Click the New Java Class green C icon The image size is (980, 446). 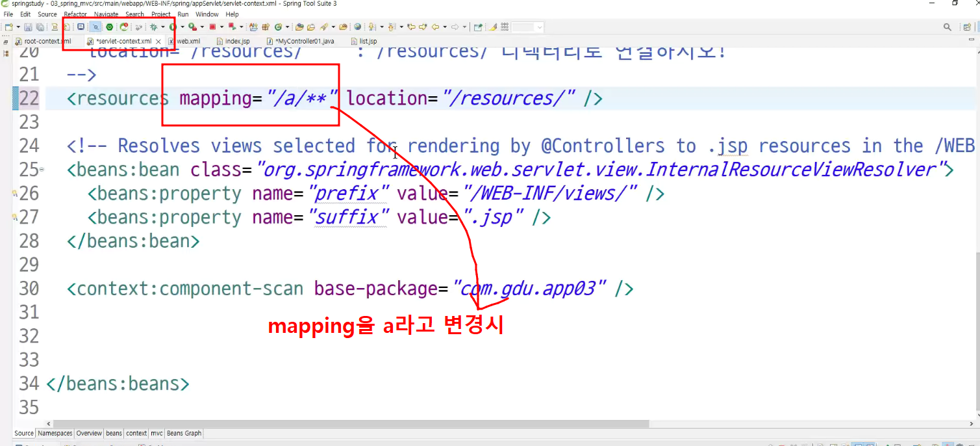click(278, 27)
